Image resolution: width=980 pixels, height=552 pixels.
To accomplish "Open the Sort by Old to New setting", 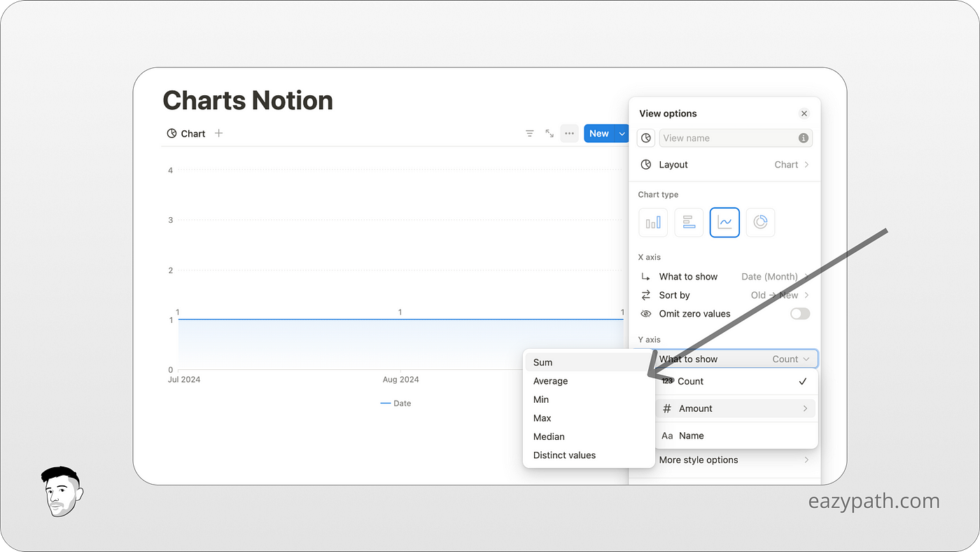I will (724, 295).
